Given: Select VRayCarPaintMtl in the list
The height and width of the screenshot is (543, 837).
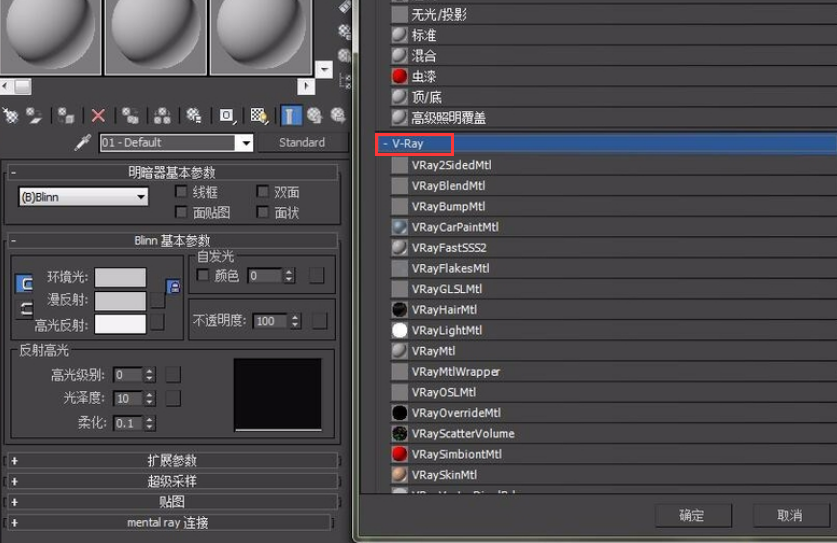Looking at the screenshot, I should point(445,227).
